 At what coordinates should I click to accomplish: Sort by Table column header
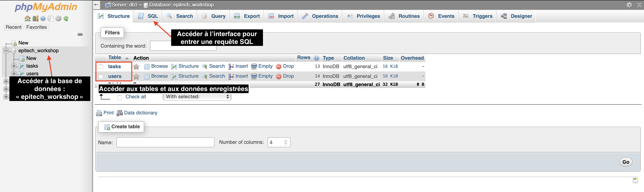point(114,58)
